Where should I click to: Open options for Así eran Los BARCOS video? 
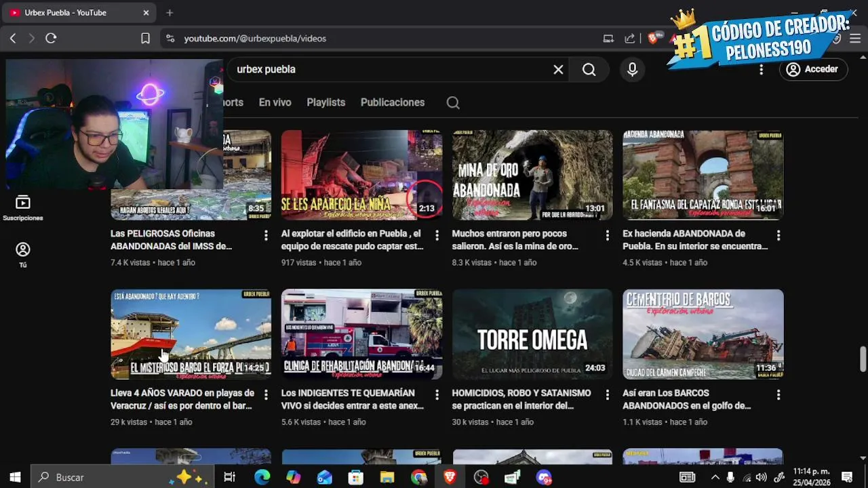778,394
